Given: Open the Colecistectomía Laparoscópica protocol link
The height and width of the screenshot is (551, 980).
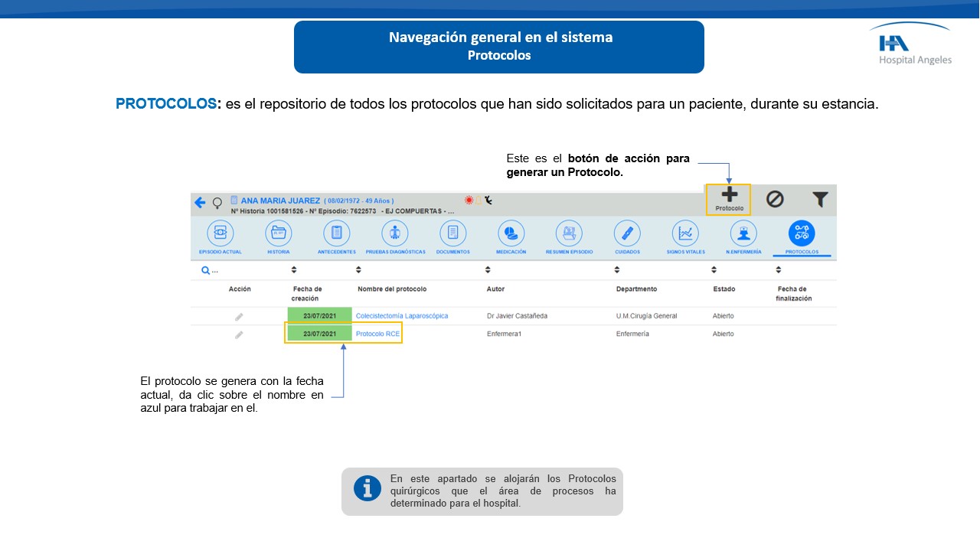Looking at the screenshot, I should tap(402, 316).
